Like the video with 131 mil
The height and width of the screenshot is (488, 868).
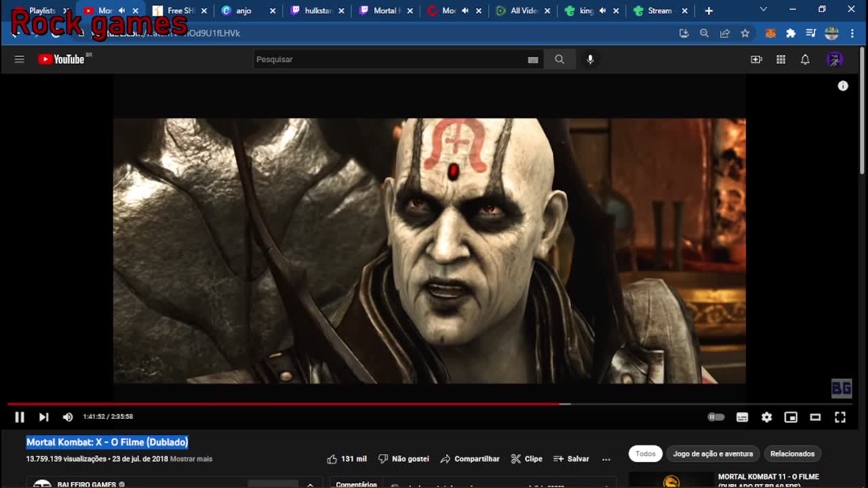point(347,459)
